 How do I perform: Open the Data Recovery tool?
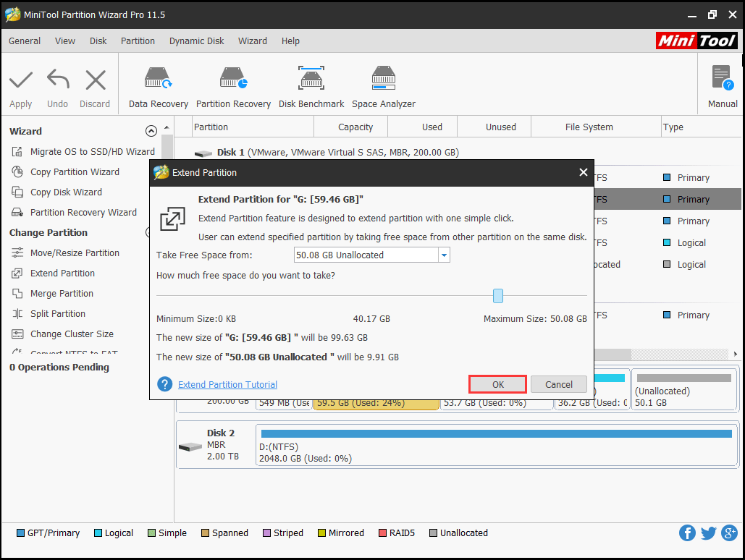point(158,87)
